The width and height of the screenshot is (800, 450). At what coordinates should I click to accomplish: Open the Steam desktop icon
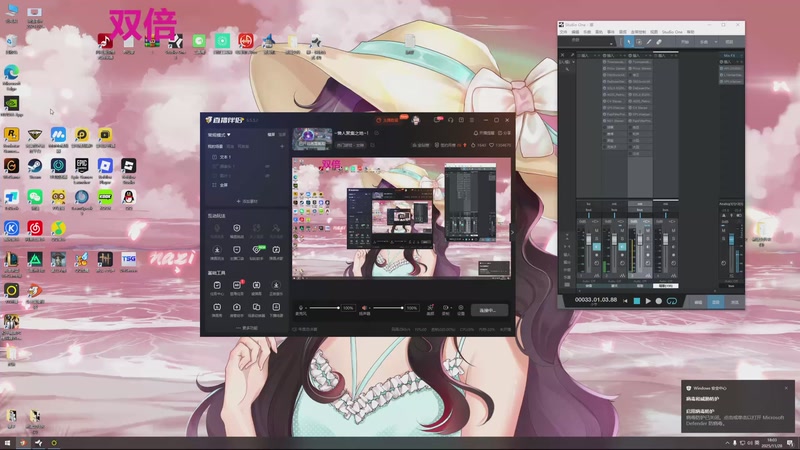click(35, 166)
